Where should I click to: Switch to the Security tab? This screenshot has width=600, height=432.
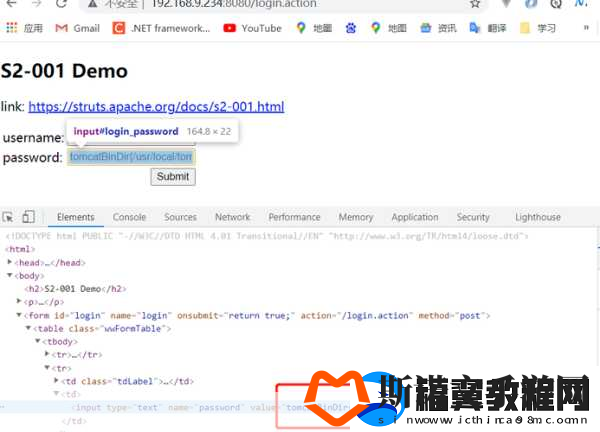473,217
